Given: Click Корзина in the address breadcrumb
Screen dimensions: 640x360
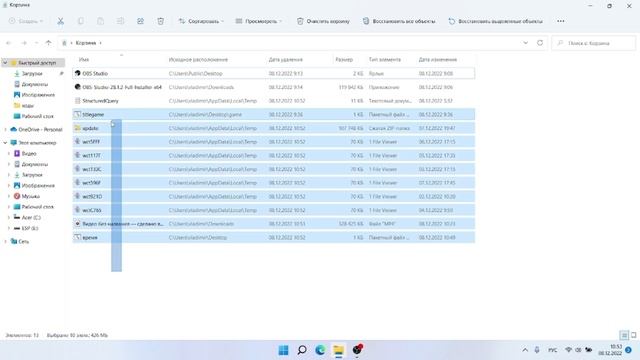Looking at the screenshot, I should [86, 43].
